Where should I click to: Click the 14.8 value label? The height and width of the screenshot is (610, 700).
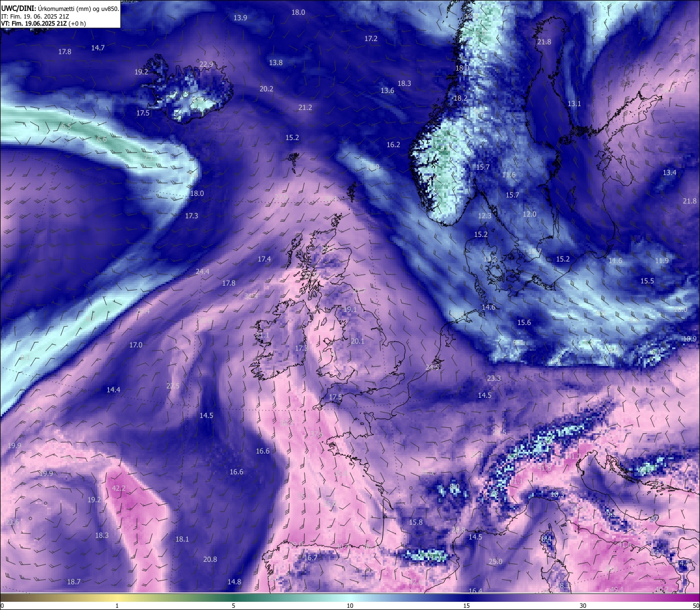(234, 582)
